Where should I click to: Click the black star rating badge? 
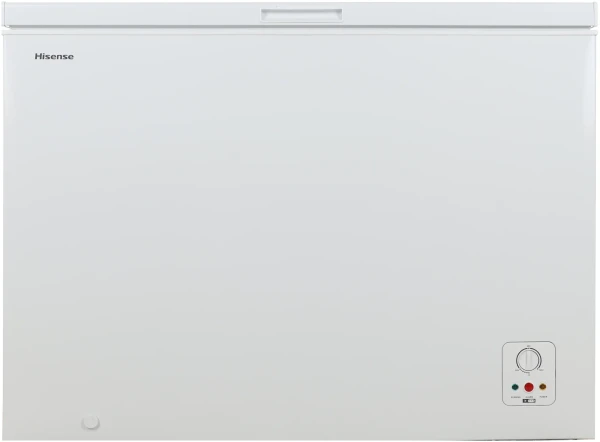[529, 401]
